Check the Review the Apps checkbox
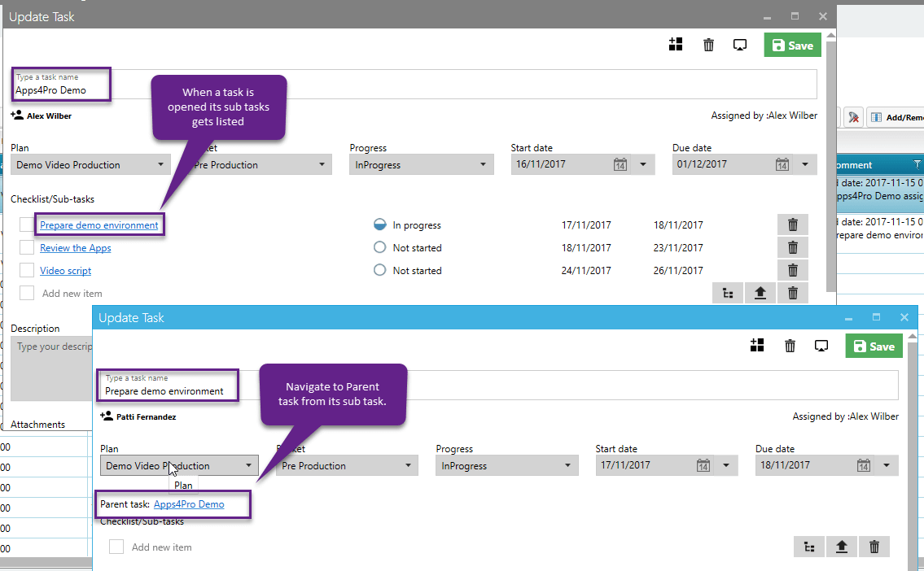 pyautogui.click(x=27, y=247)
